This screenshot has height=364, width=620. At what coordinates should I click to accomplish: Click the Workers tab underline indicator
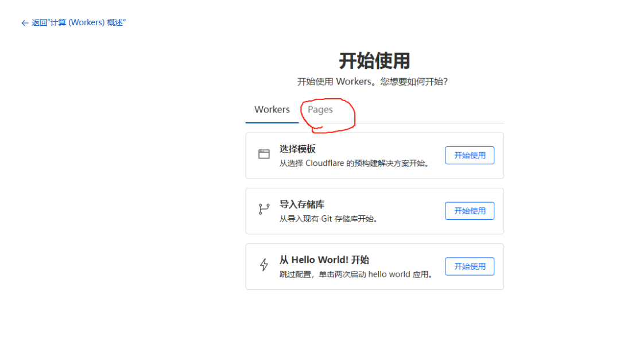point(272,122)
